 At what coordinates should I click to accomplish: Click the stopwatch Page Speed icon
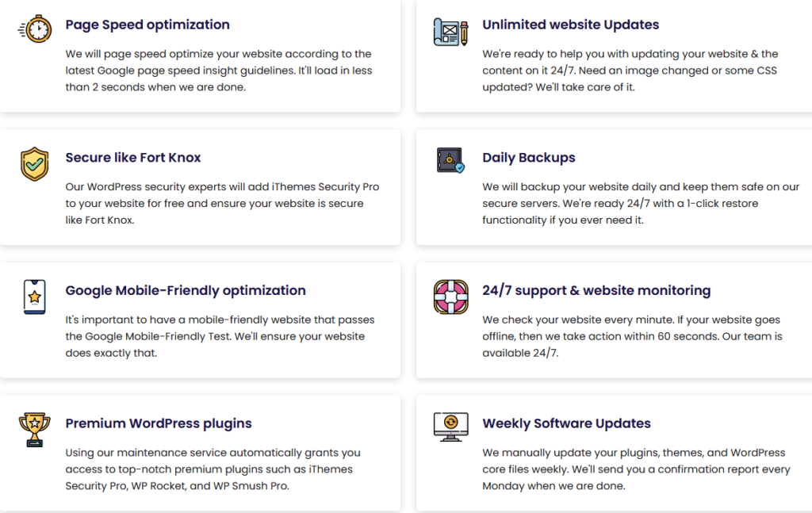(35, 29)
